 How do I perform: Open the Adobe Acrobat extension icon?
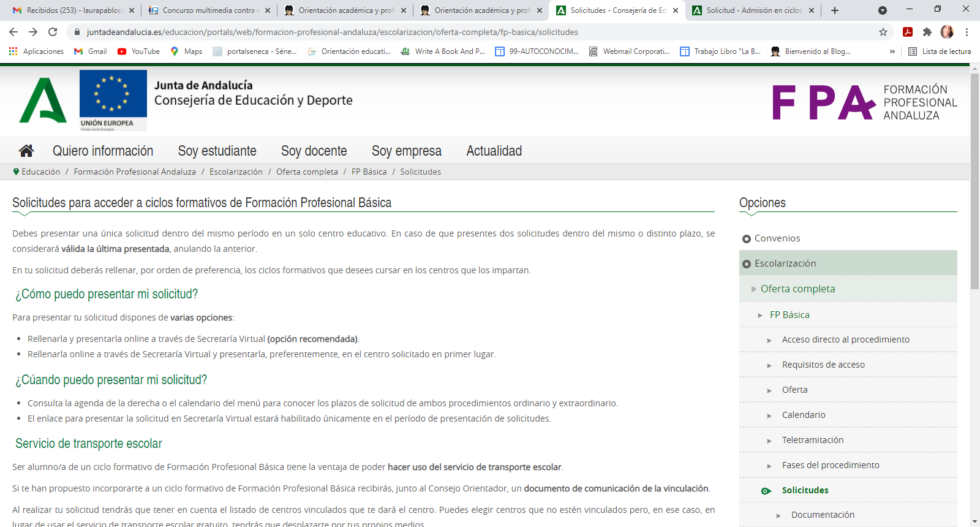point(908,32)
